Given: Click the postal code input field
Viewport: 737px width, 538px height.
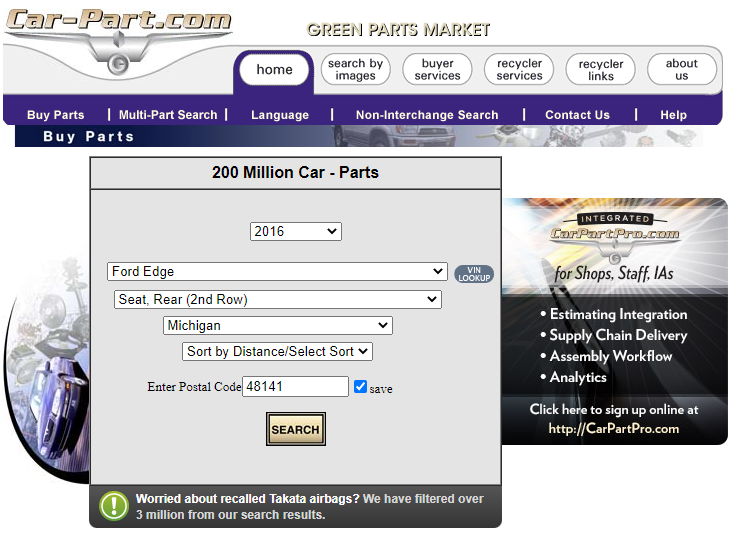Looking at the screenshot, I should [296, 387].
